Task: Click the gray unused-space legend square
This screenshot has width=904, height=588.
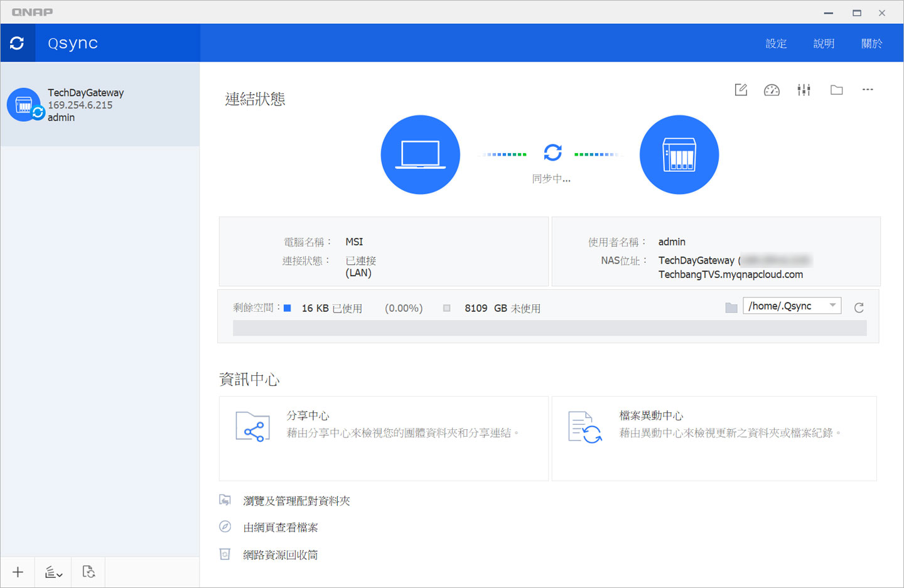Action: (x=447, y=308)
